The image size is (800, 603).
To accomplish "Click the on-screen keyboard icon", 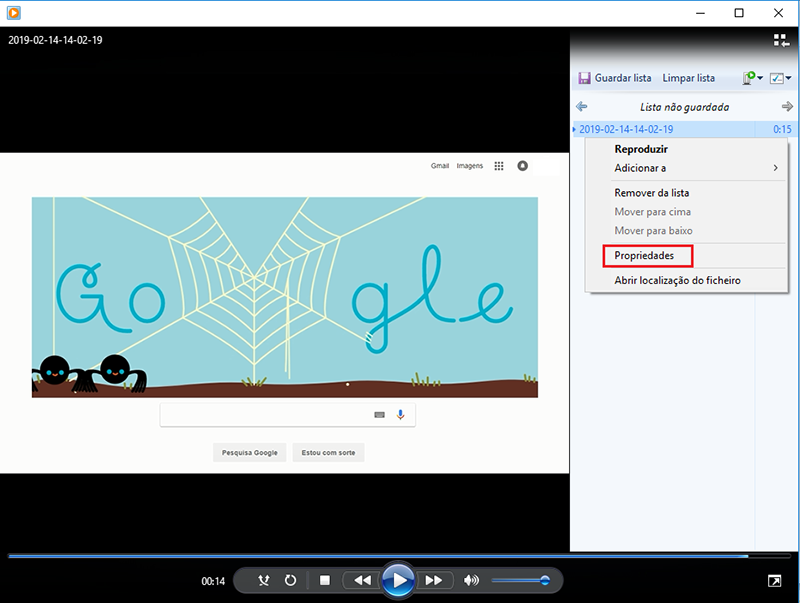I will point(380,415).
